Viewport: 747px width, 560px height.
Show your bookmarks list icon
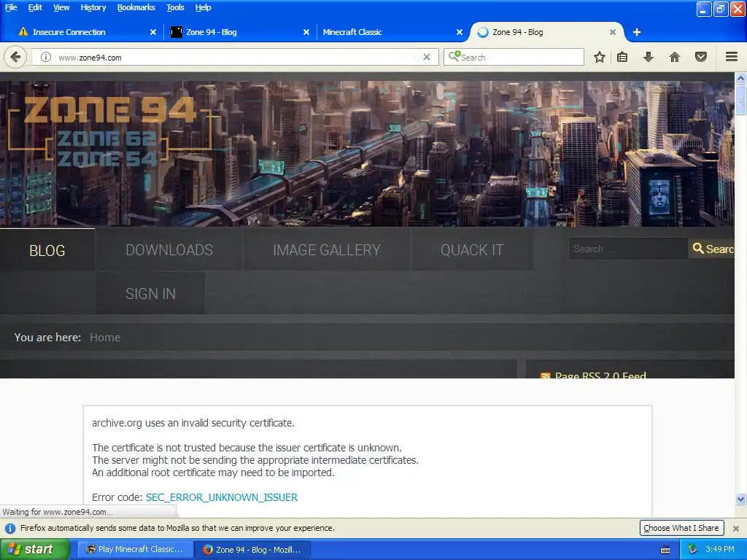[x=622, y=57]
